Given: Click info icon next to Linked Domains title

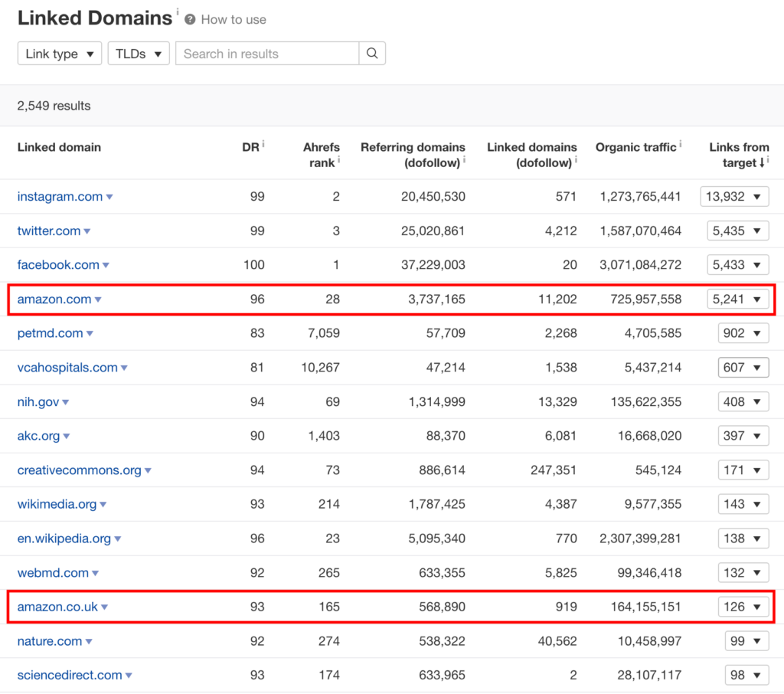Looking at the screenshot, I should click(178, 11).
